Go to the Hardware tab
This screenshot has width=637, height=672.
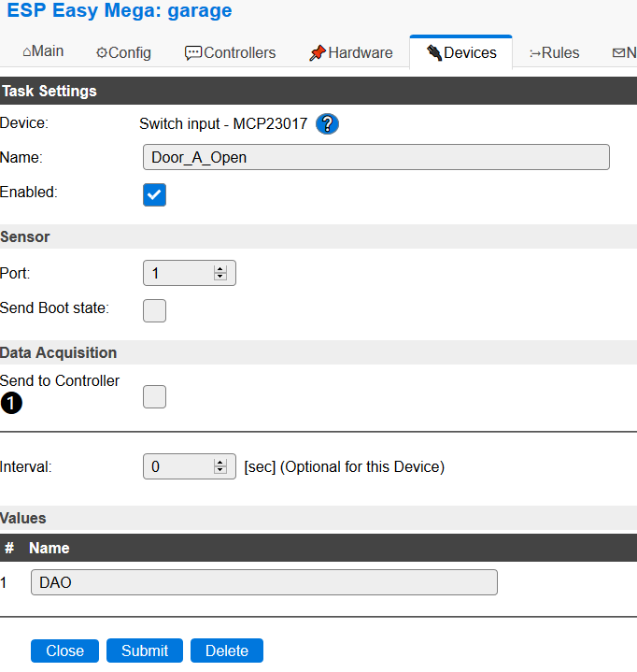pyautogui.click(x=351, y=53)
